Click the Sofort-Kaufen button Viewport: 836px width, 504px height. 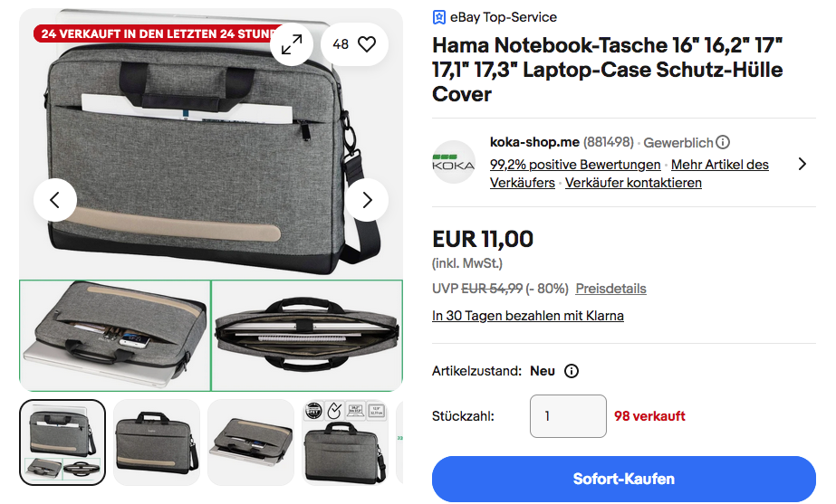(624, 479)
